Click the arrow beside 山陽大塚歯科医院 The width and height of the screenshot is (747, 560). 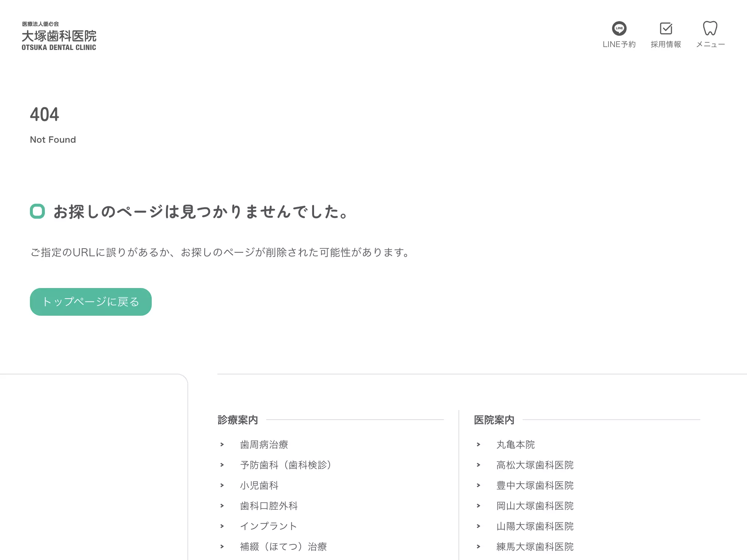coord(479,526)
